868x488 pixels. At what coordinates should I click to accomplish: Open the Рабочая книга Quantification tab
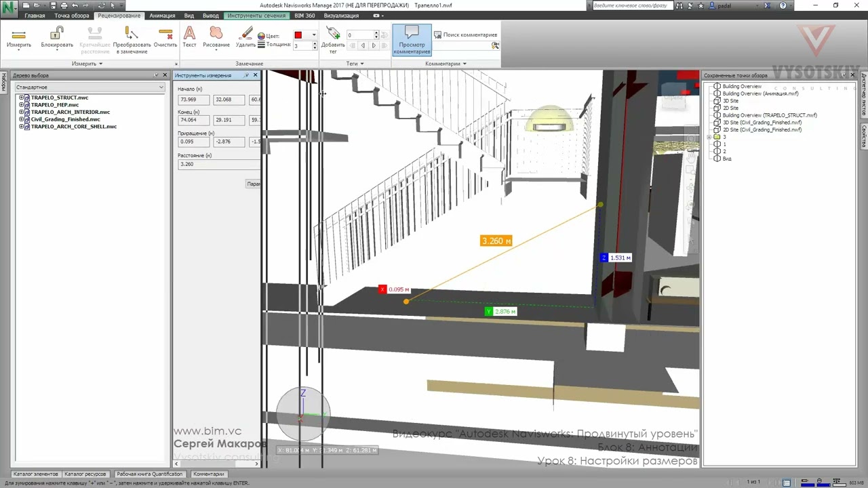point(149,474)
